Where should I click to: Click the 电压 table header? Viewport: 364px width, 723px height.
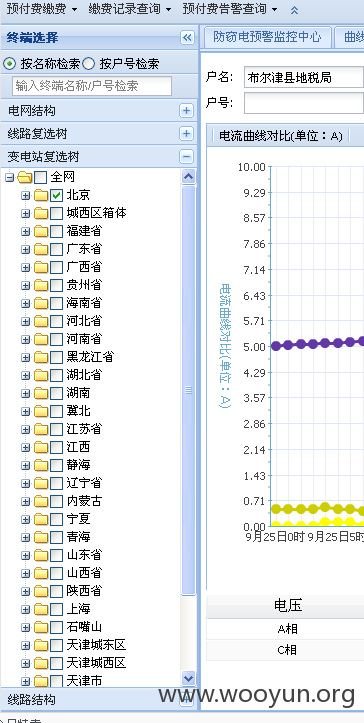click(x=288, y=606)
